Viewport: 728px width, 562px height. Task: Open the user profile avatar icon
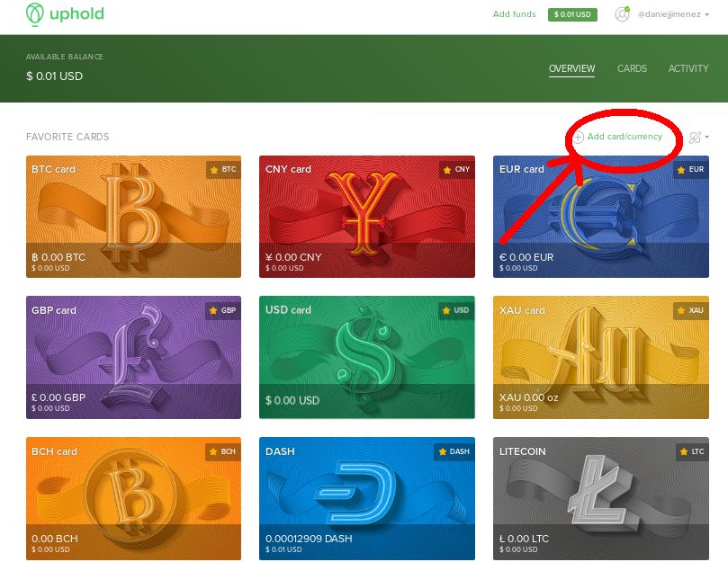coord(622,13)
